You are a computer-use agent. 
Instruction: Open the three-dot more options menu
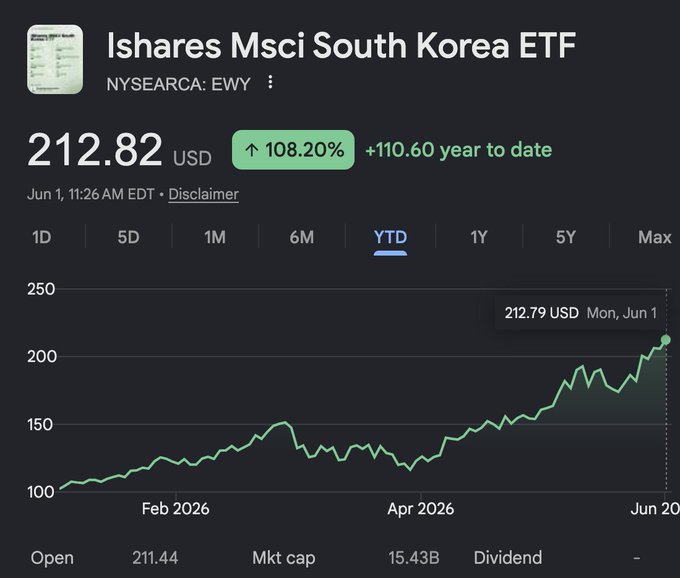pos(270,82)
